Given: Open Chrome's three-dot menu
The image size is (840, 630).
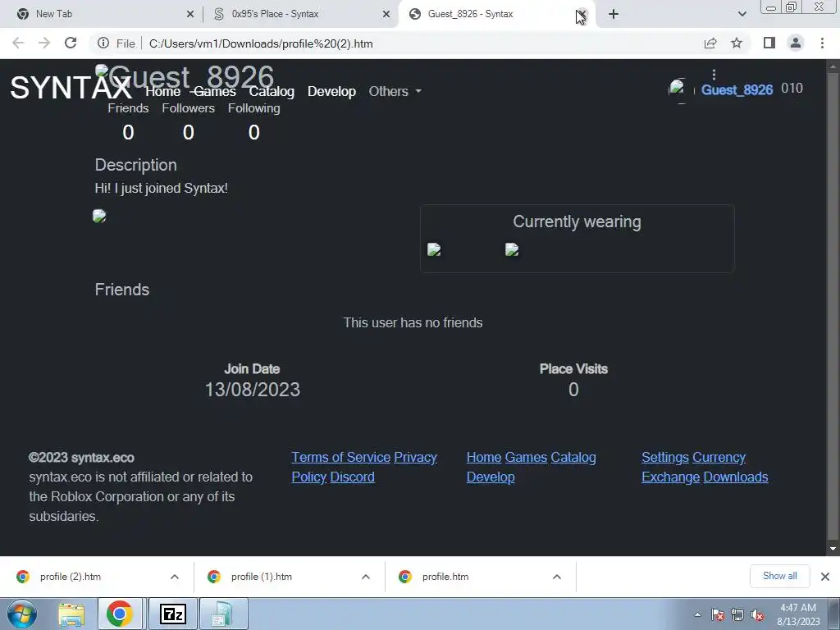Looking at the screenshot, I should (822, 43).
